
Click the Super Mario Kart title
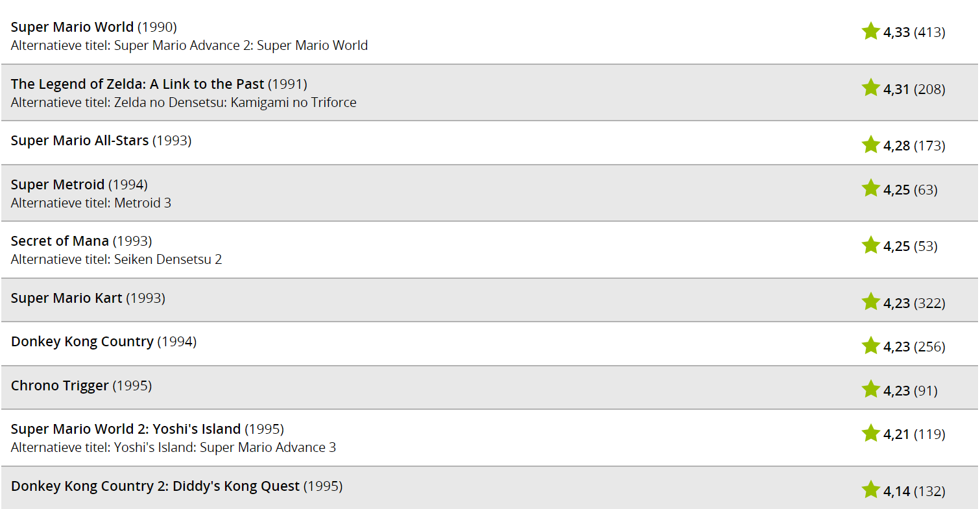(67, 298)
